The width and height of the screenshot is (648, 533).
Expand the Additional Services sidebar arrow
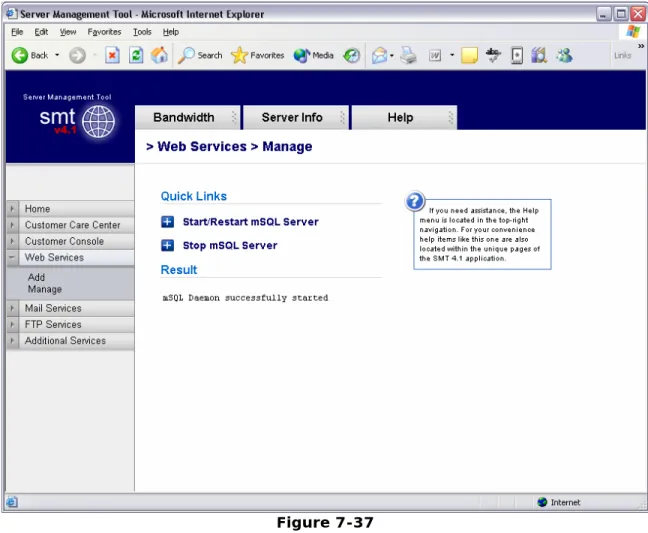point(12,341)
